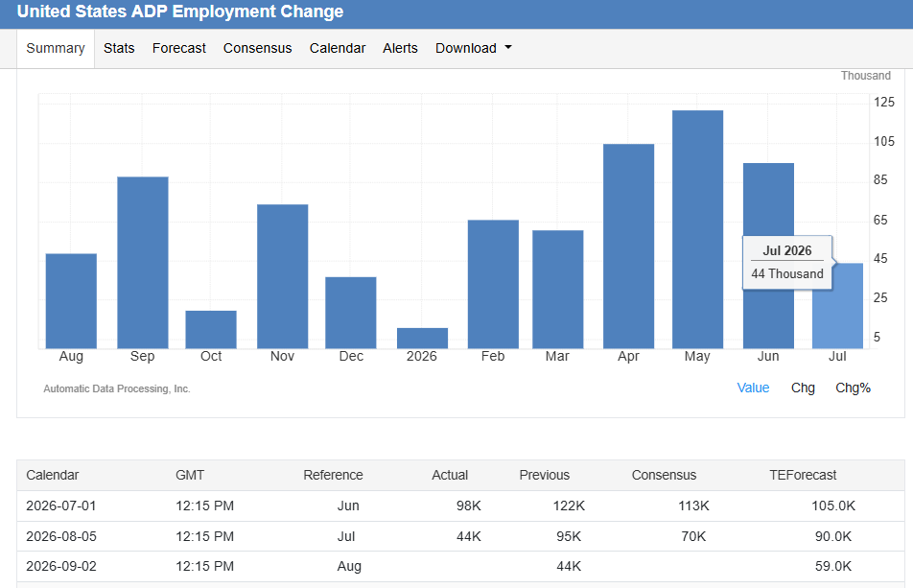Switch to the Stats tab
Screen dimensions: 913x588
tap(119, 48)
